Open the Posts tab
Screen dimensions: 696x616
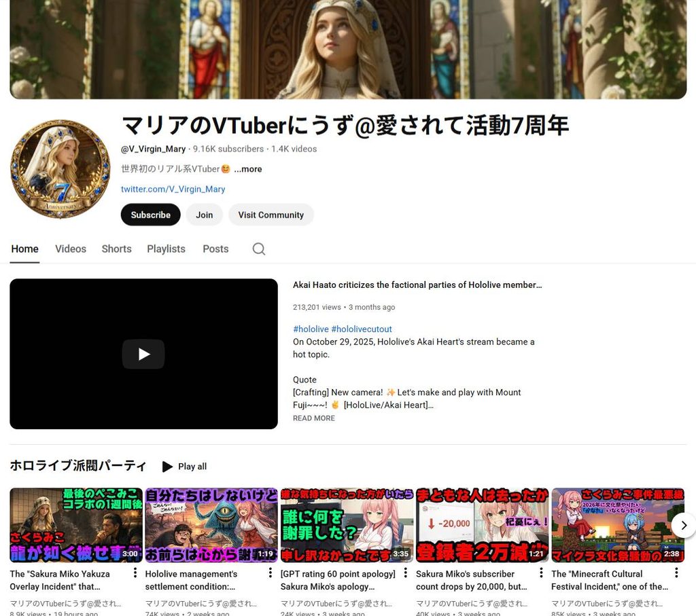coord(215,249)
